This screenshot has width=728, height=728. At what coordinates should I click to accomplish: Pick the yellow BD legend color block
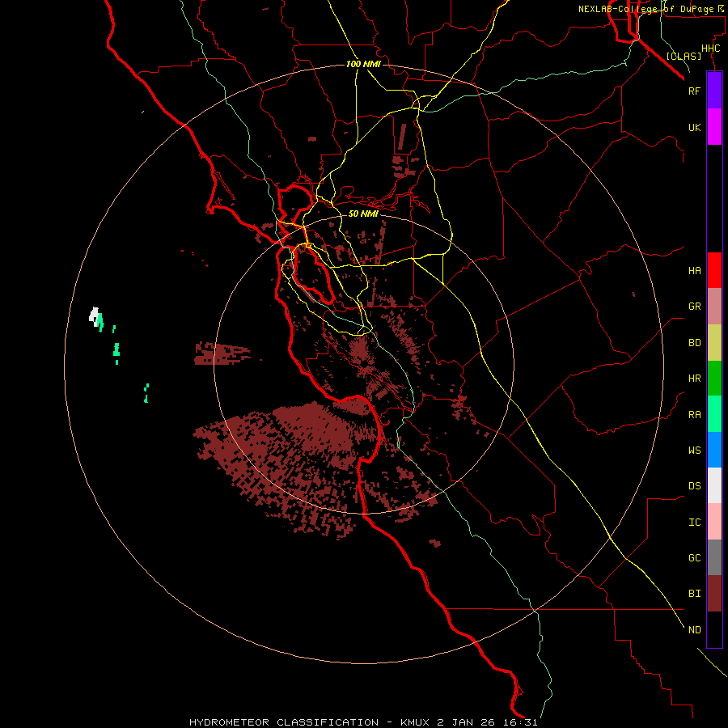point(714,342)
